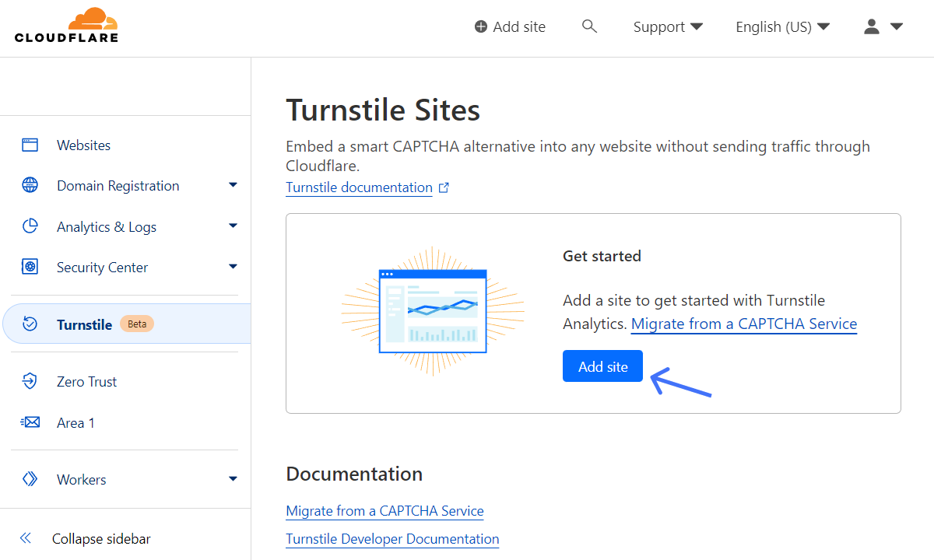Open Area 1 using its envelope icon

pyautogui.click(x=30, y=422)
